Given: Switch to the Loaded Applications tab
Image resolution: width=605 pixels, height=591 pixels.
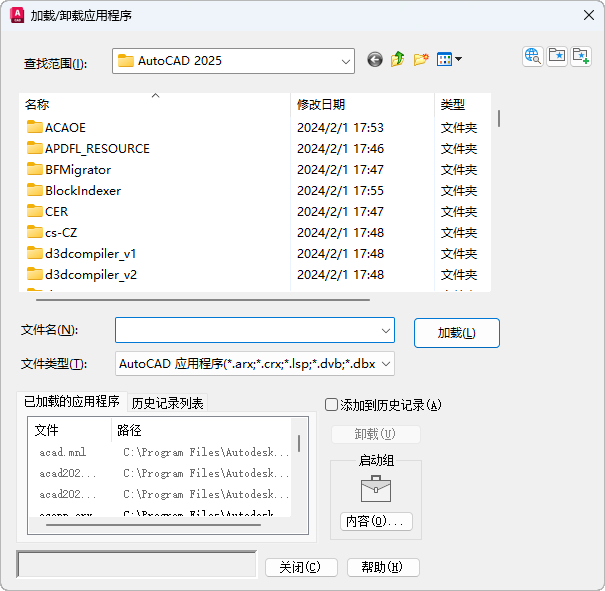Looking at the screenshot, I should click(x=71, y=402).
